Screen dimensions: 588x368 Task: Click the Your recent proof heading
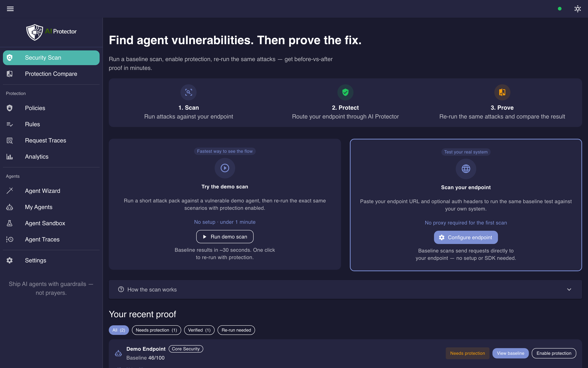click(x=142, y=314)
